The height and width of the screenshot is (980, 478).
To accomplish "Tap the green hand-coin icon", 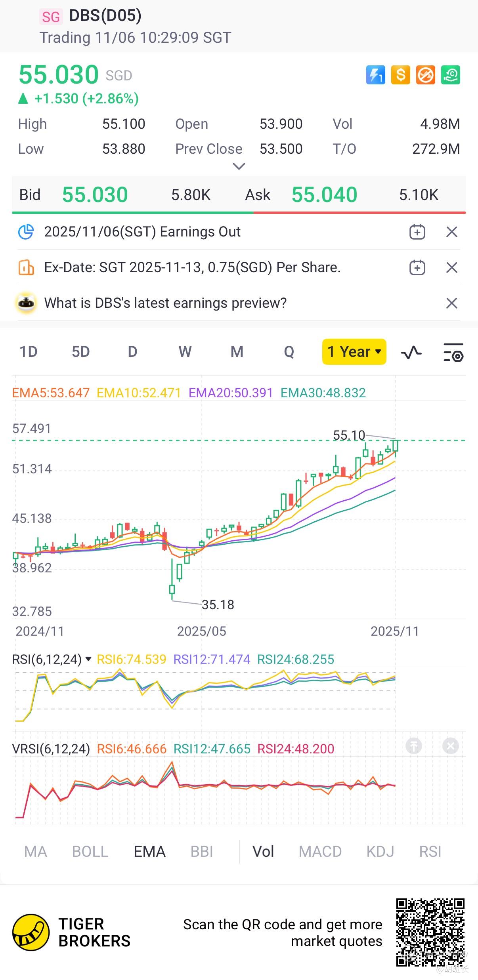I will tap(451, 75).
